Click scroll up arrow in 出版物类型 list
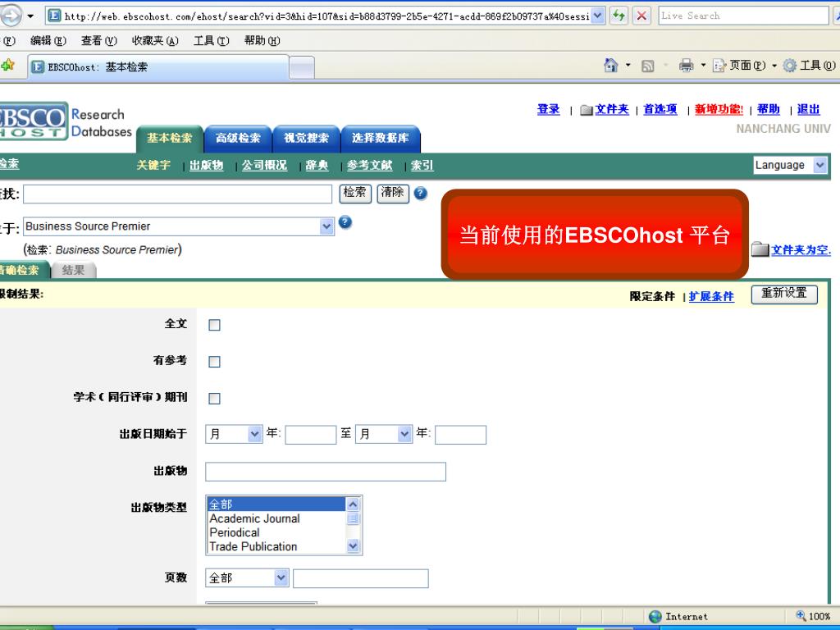 (x=353, y=504)
